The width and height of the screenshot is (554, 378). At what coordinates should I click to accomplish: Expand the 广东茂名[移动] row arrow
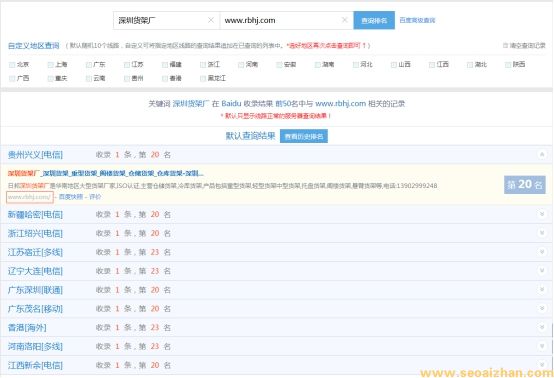click(x=542, y=308)
